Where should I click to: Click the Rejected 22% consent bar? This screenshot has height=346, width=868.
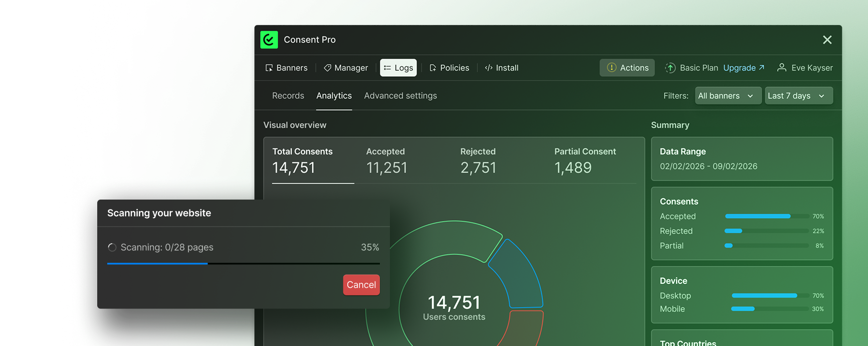767,231
